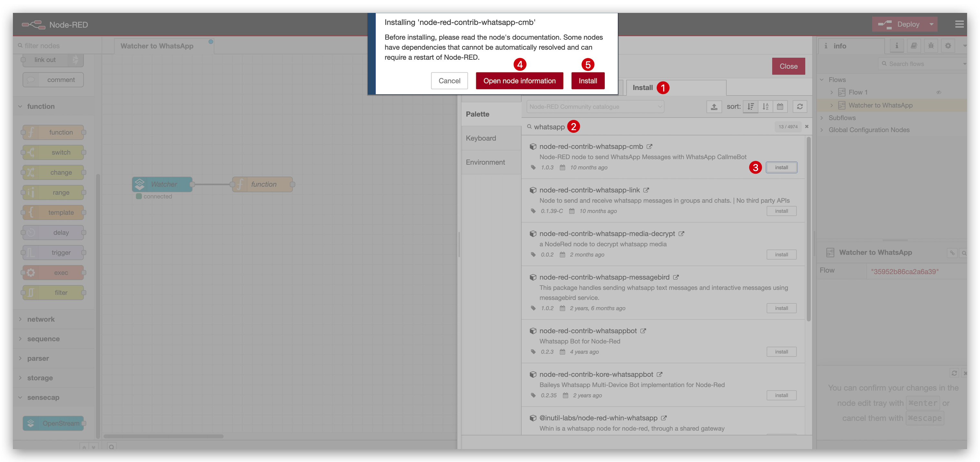Click the module list vertical scrollbar
980x462 pixels.
[x=808, y=229]
